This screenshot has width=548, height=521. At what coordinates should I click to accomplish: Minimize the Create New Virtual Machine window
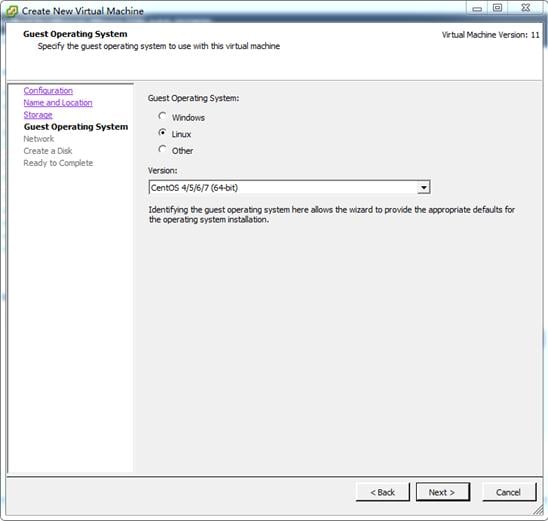click(477, 8)
